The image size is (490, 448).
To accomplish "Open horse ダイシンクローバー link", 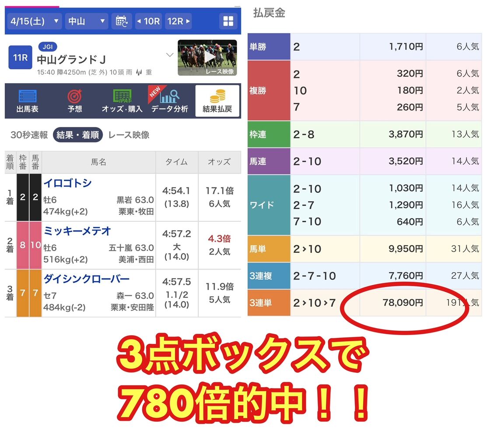I will pyautogui.click(x=86, y=279).
